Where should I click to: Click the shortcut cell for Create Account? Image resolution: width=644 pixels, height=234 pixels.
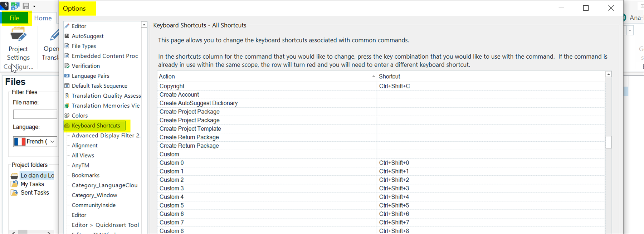[x=491, y=95]
